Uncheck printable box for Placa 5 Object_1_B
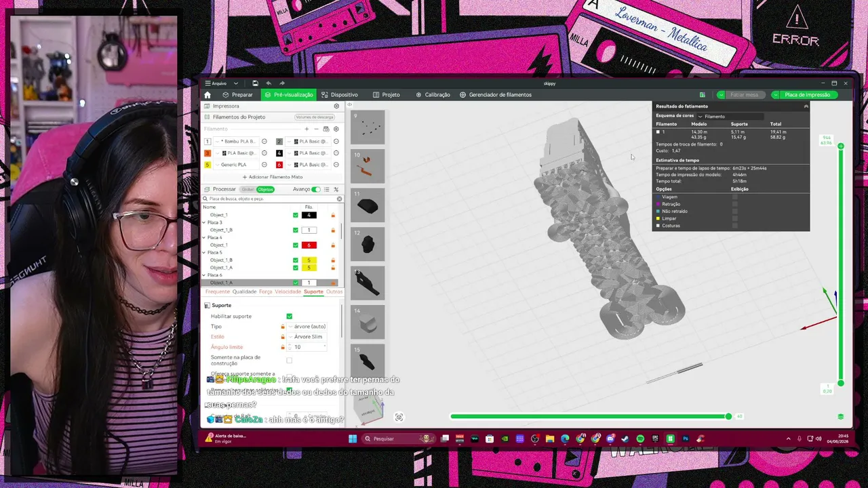Viewport: 868px width, 488px height. (296, 260)
